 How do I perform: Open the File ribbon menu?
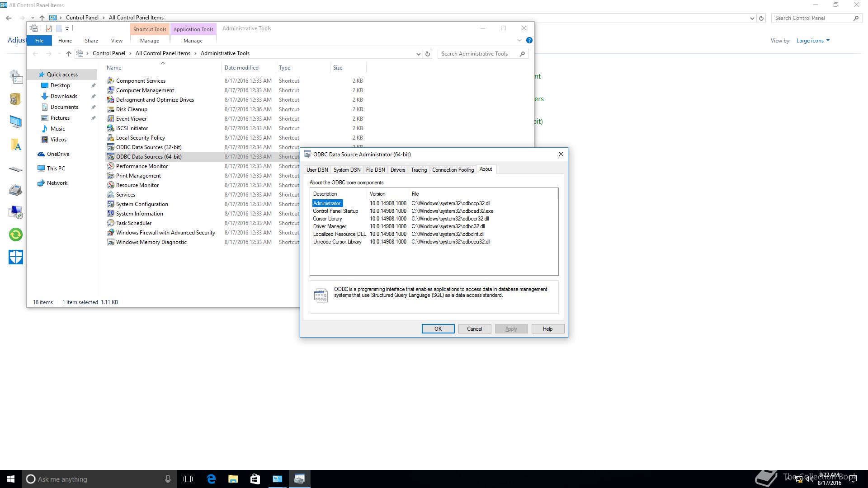click(x=39, y=41)
